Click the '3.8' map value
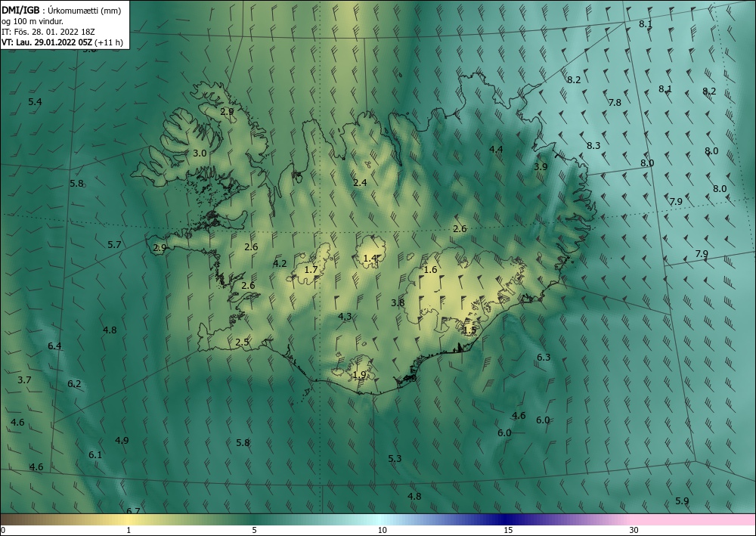The height and width of the screenshot is (536, 756). [x=398, y=302]
